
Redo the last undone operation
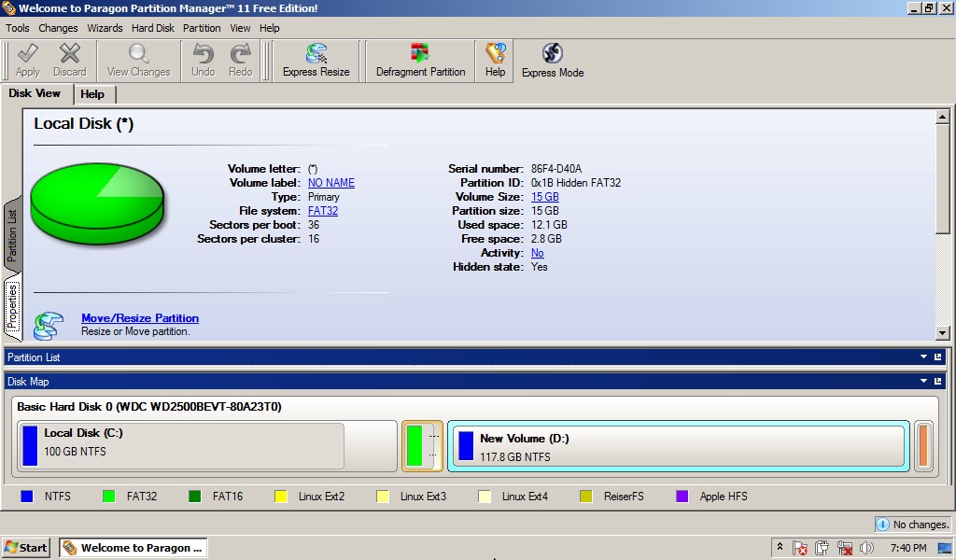pos(240,53)
